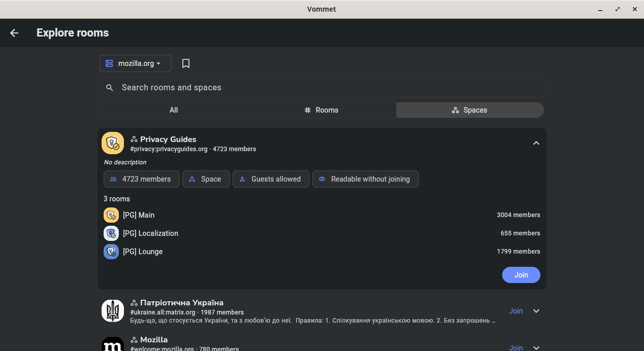Switch to the Spaces tab

click(470, 110)
